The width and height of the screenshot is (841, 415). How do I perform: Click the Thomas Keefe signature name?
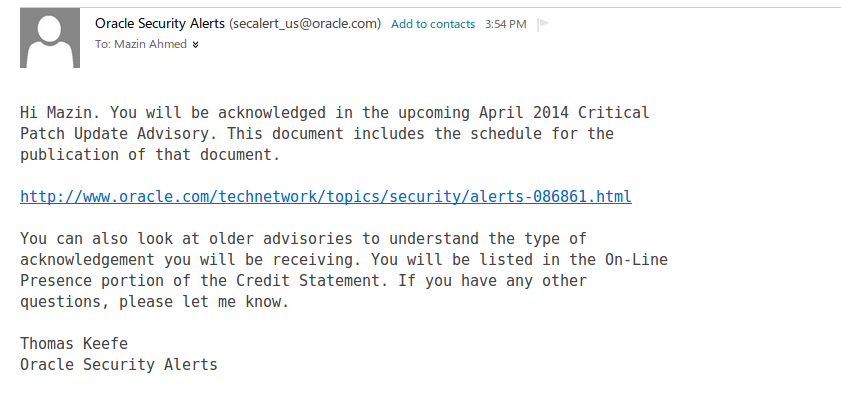point(74,344)
